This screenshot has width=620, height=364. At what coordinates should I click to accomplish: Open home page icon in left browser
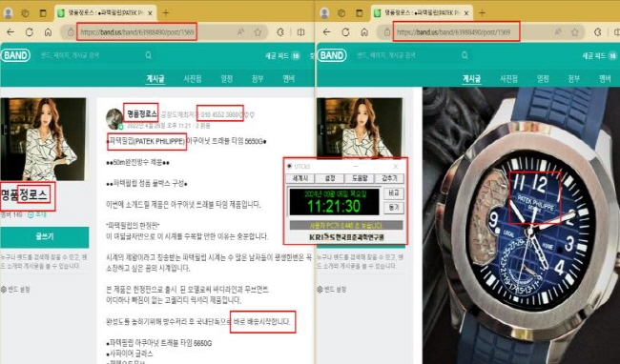[48, 32]
